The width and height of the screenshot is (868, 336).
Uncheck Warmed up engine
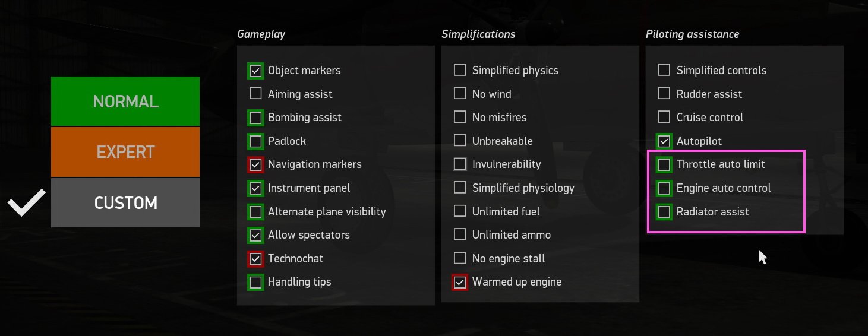pos(460,282)
